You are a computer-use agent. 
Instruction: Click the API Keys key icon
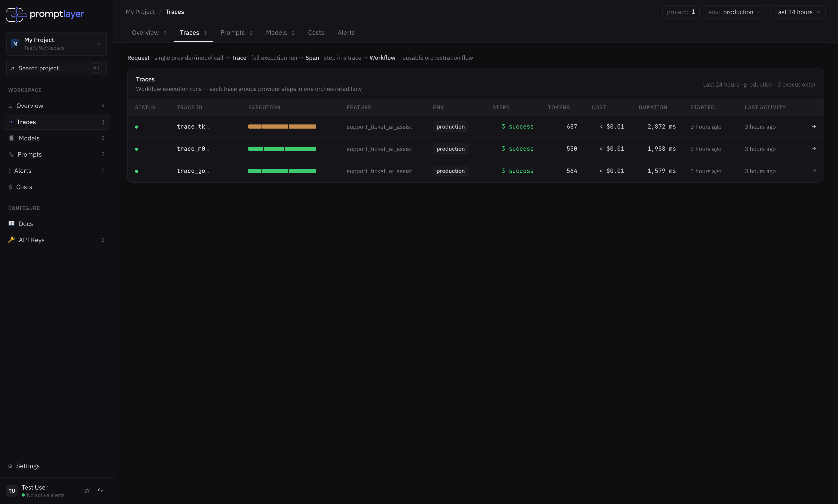[12, 240]
